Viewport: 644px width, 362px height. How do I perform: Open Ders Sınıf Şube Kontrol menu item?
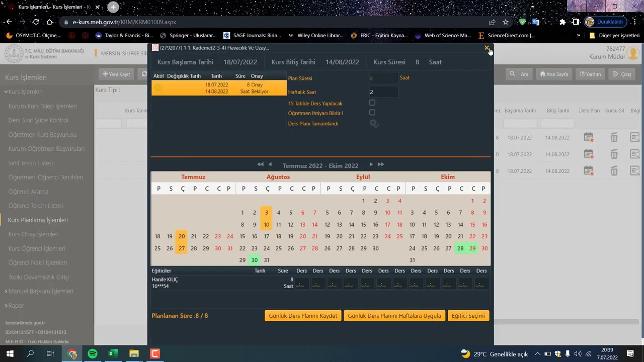tap(38, 120)
